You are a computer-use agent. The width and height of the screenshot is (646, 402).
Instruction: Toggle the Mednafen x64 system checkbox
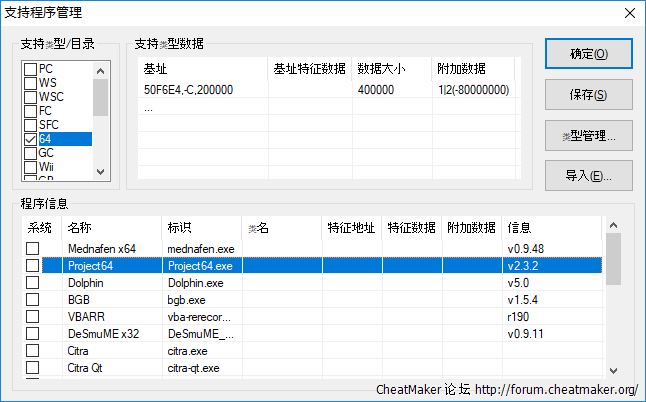[33, 248]
